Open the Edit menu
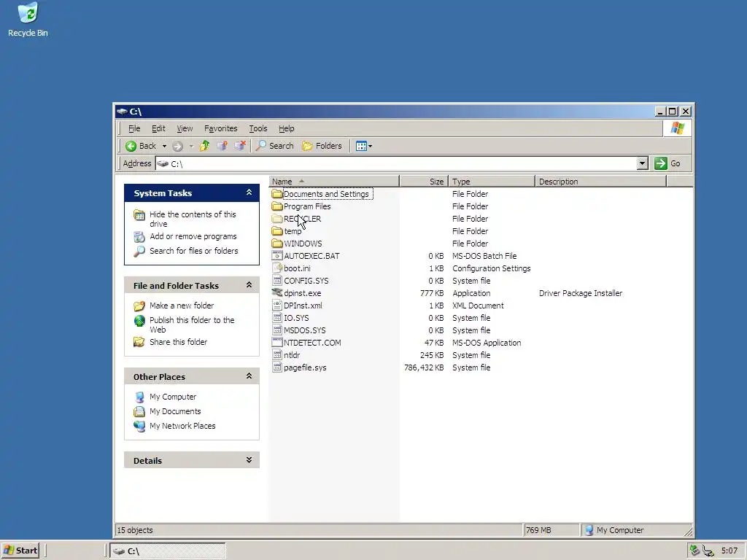The height and width of the screenshot is (560, 747). point(158,128)
